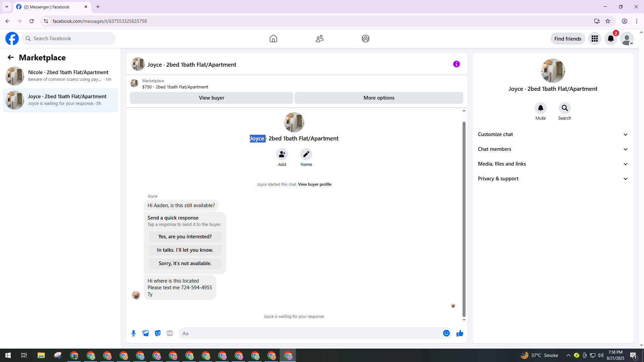Click the View buyer button
This screenshot has height=362, width=644.
(211, 98)
